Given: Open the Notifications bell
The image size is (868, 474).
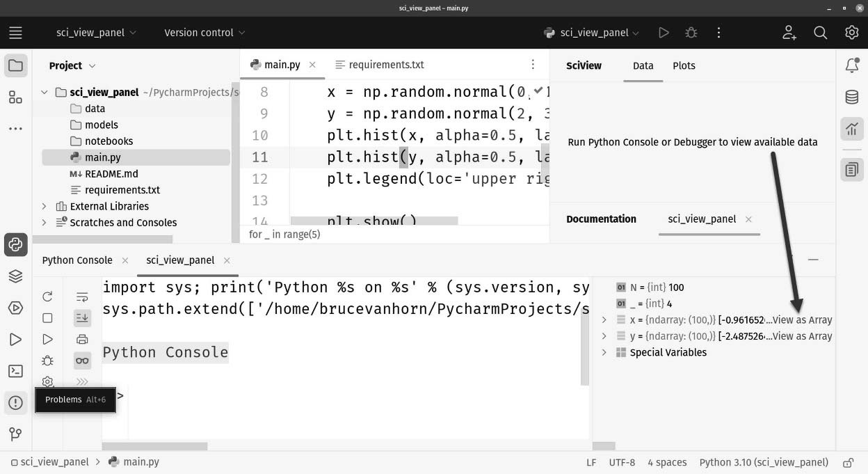Looking at the screenshot, I should [x=852, y=65].
